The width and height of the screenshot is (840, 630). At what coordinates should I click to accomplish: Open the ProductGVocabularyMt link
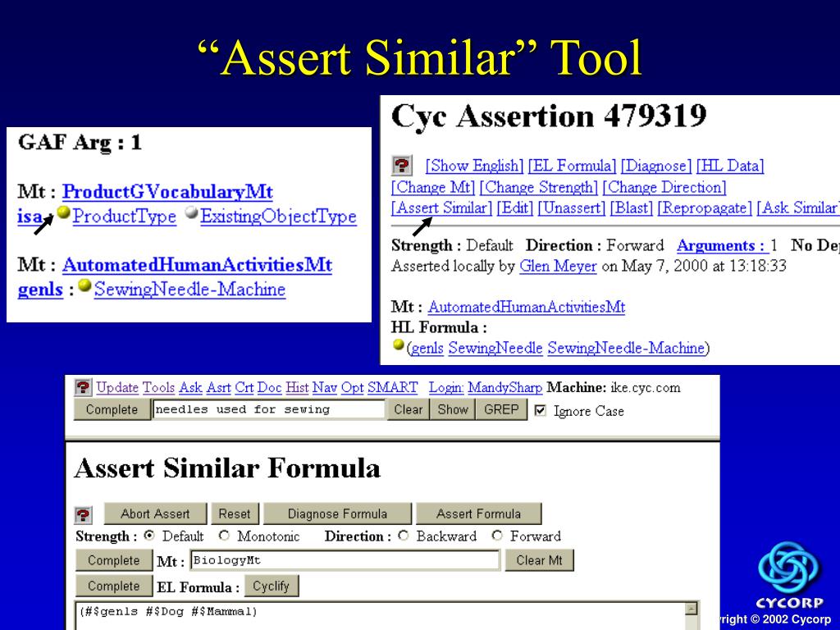[x=167, y=192]
